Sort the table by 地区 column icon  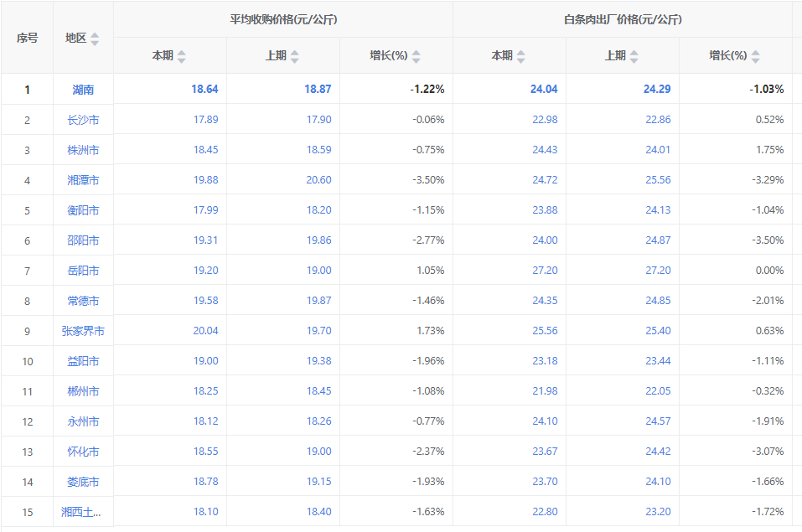[95, 39]
